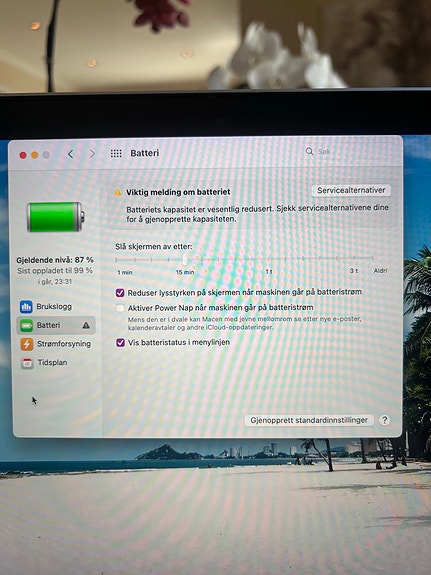Show all preferences grid icon
The image size is (431, 575).
click(x=116, y=153)
